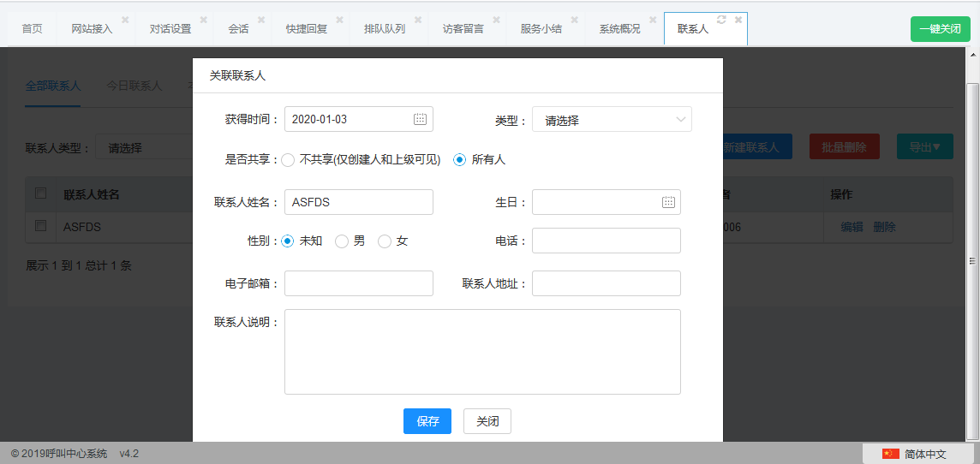Click the China flag language icon
Image resolution: width=980 pixels, height=464 pixels.
pos(891,454)
